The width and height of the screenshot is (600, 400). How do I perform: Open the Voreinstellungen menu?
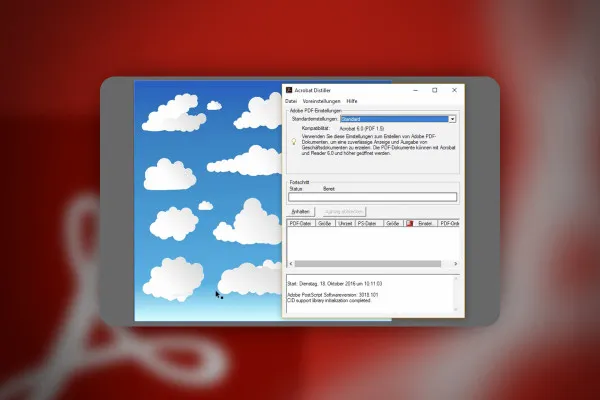pyautogui.click(x=321, y=101)
